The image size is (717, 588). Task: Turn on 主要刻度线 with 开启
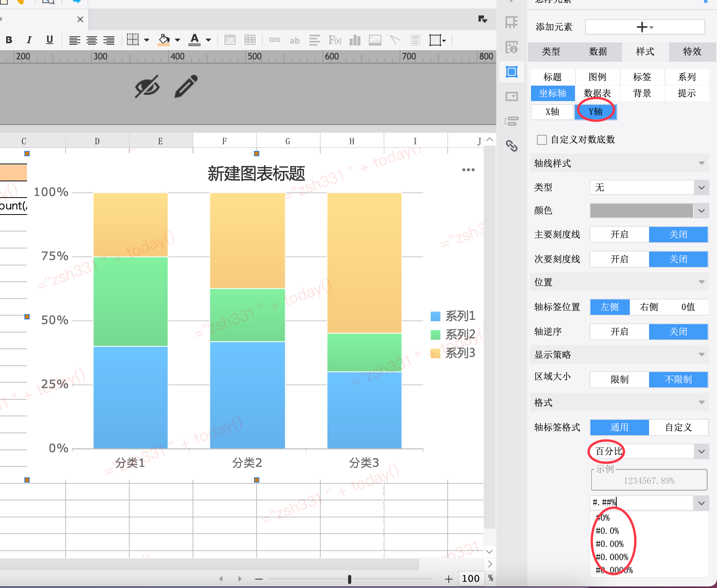pyautogui.click(x=619, y=235)
